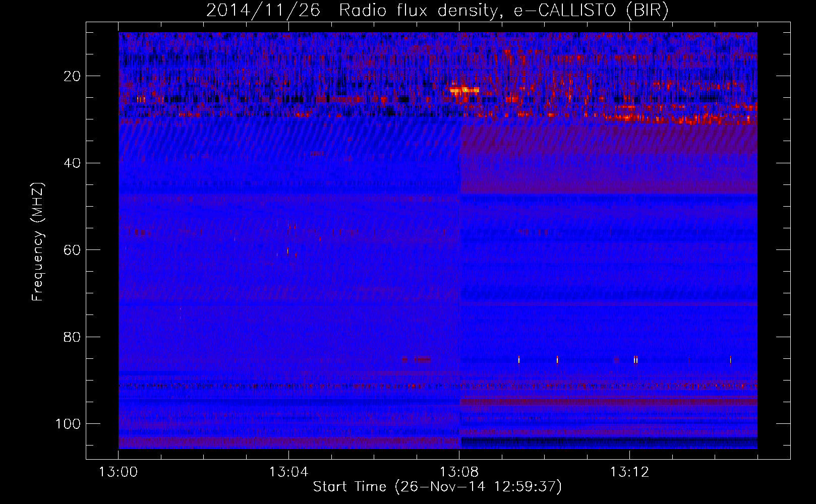This screenshot has height=504, width=816.
Task: Click the 100 frequency tick label
Action: [68, 424]
